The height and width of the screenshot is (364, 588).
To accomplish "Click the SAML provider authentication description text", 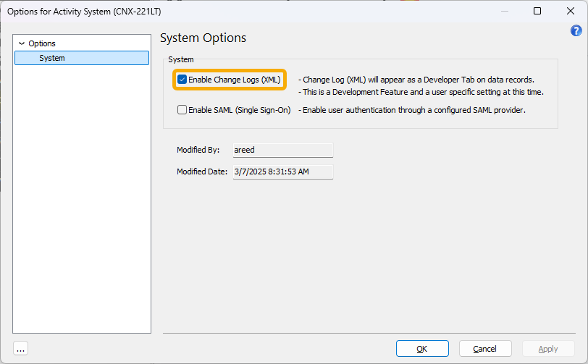I will click(412, 110).
